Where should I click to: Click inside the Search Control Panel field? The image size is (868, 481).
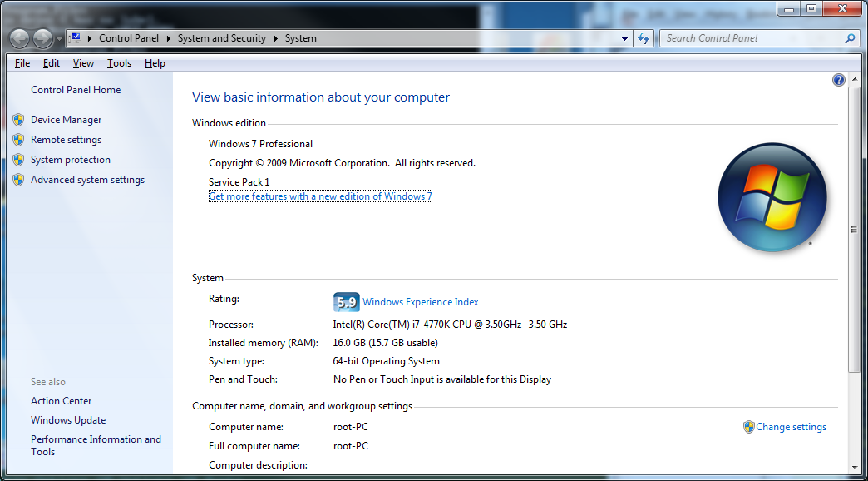(748, 38)
